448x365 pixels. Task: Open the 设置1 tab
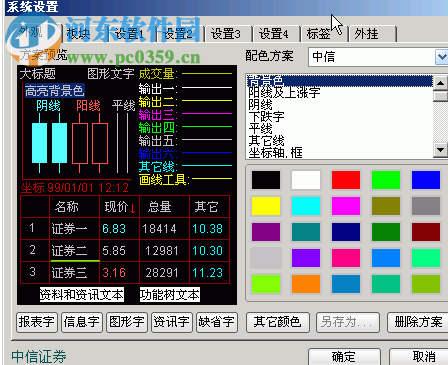(x=132, y=34)
